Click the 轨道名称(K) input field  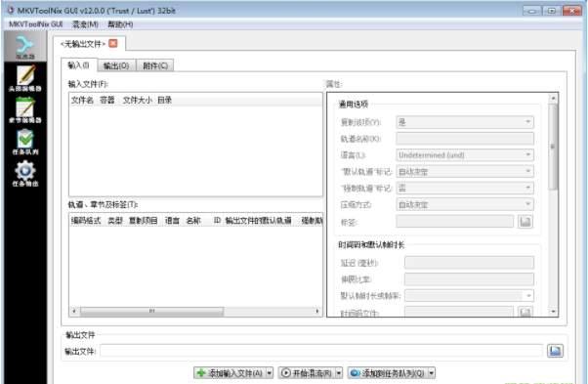[x=465, y=139]
